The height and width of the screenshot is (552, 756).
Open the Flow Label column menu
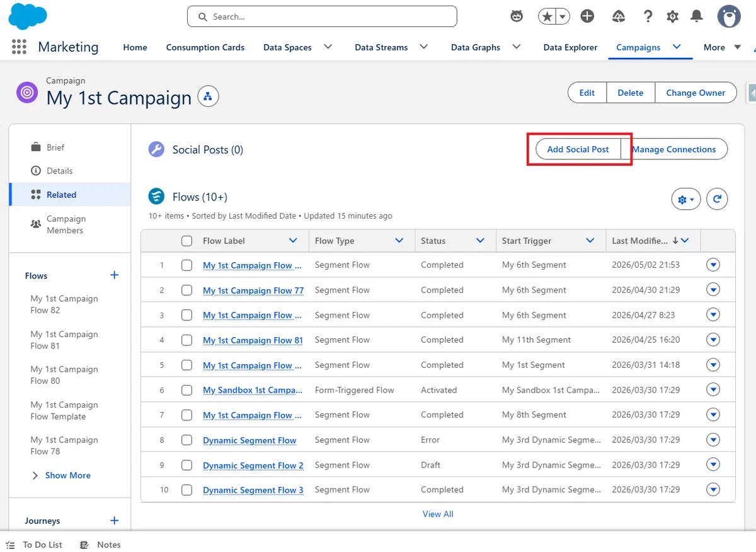[293, 241]
